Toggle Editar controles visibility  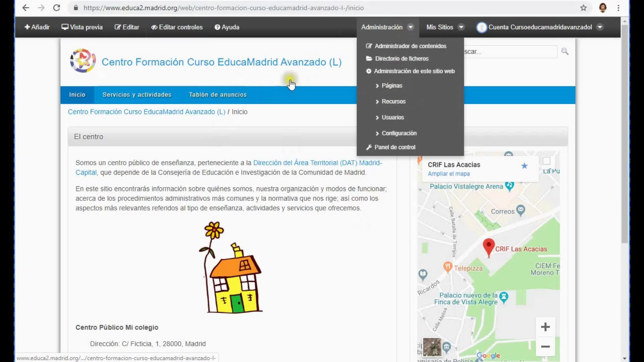pos(177,27)
